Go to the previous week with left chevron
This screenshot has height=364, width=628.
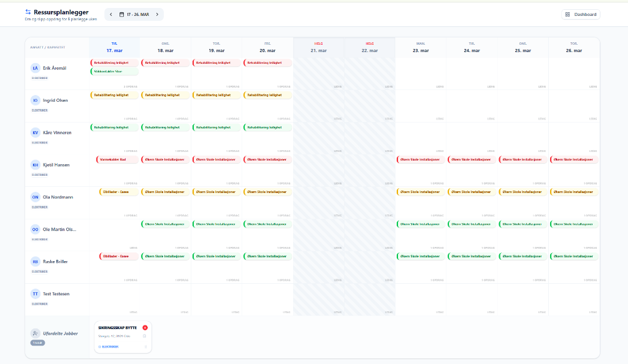pos(110,14)
